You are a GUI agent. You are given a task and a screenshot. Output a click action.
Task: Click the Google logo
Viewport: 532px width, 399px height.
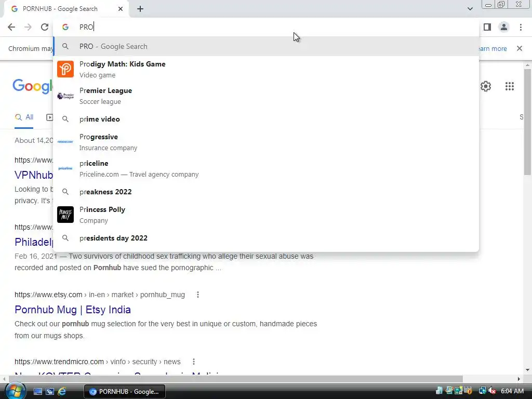33,86
